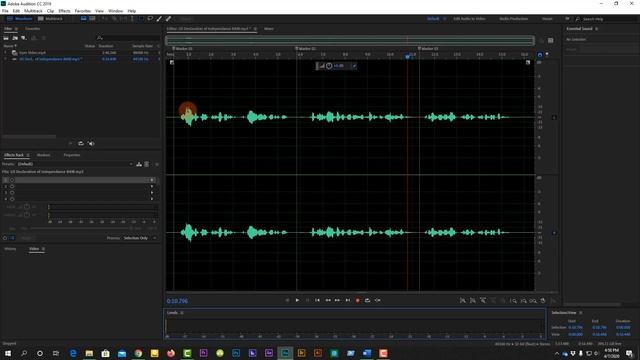Click the Marker 02 timeline marker
Image resolution: width=640 pixels, height=360 pixels.
tap(305, 49)
